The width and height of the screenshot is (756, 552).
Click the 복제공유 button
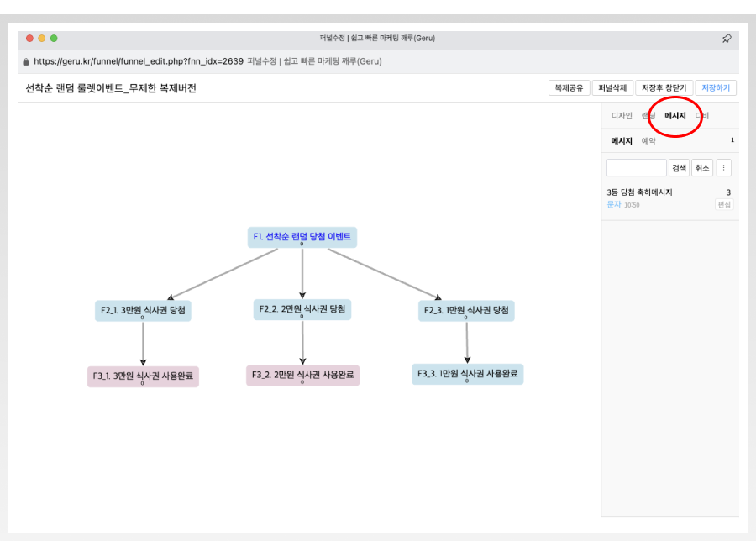coord(569,88)
